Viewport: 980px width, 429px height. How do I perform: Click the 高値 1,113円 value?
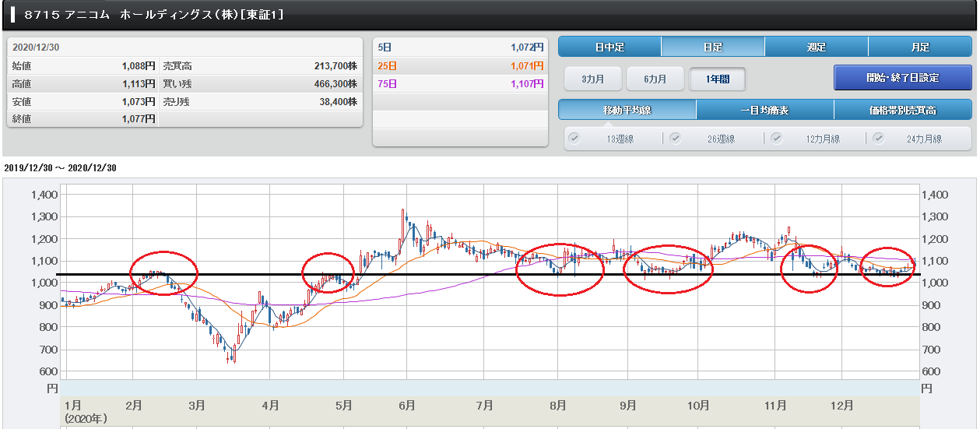click(139, 84)
